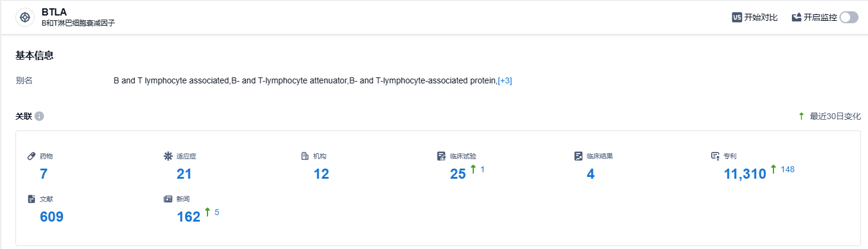Image resolution: width=868 pixels, height=249 pixels.
Task: Click the 临床试验 icon
Action: (x=441, y=156)
